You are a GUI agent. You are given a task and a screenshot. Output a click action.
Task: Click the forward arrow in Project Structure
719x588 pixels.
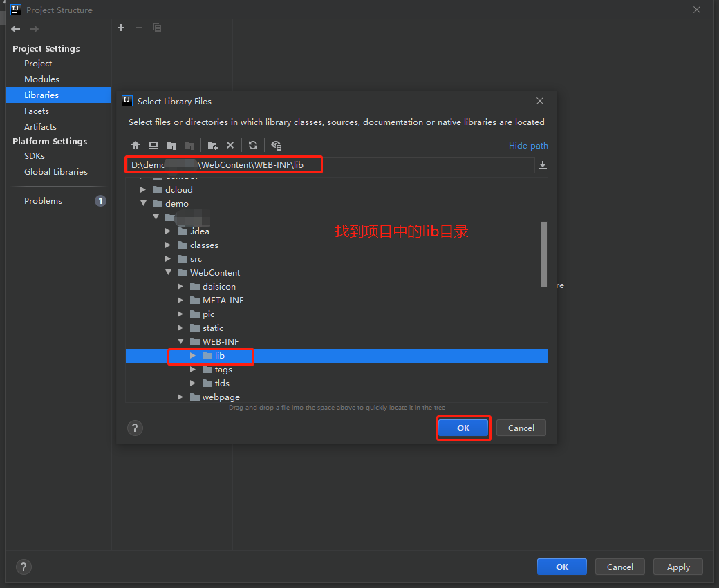[x=34, y=29]
